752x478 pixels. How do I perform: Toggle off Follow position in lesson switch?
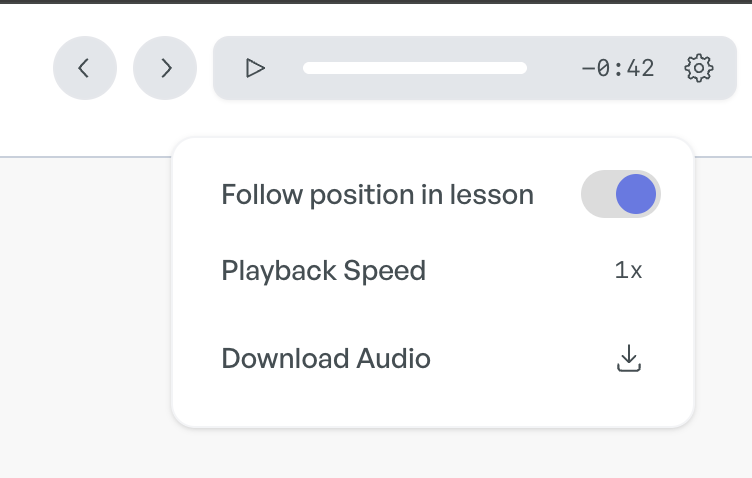[621, 194]
